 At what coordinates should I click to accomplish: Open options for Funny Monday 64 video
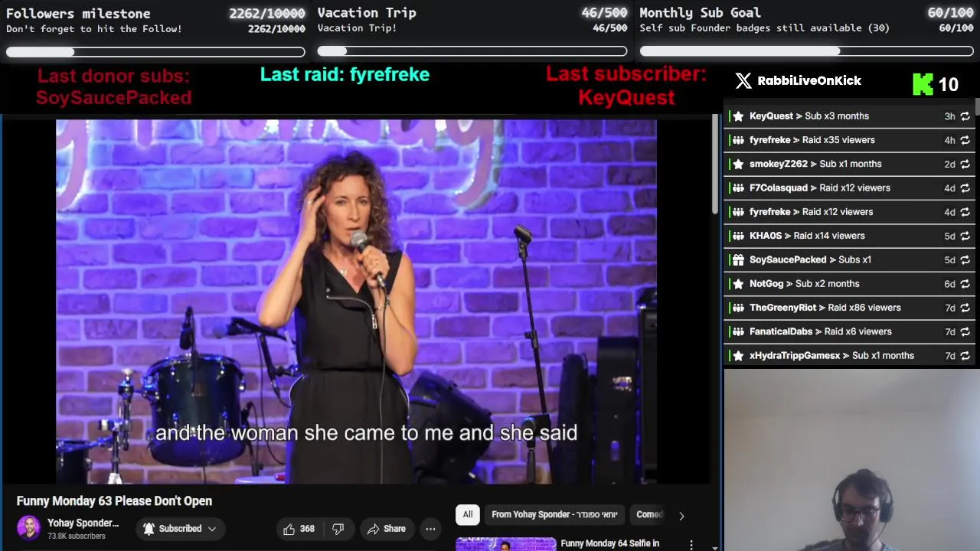tap(691, 544)
